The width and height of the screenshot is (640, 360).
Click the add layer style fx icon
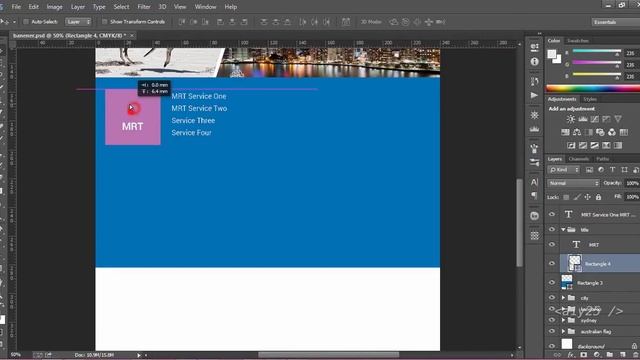point(571,355)
